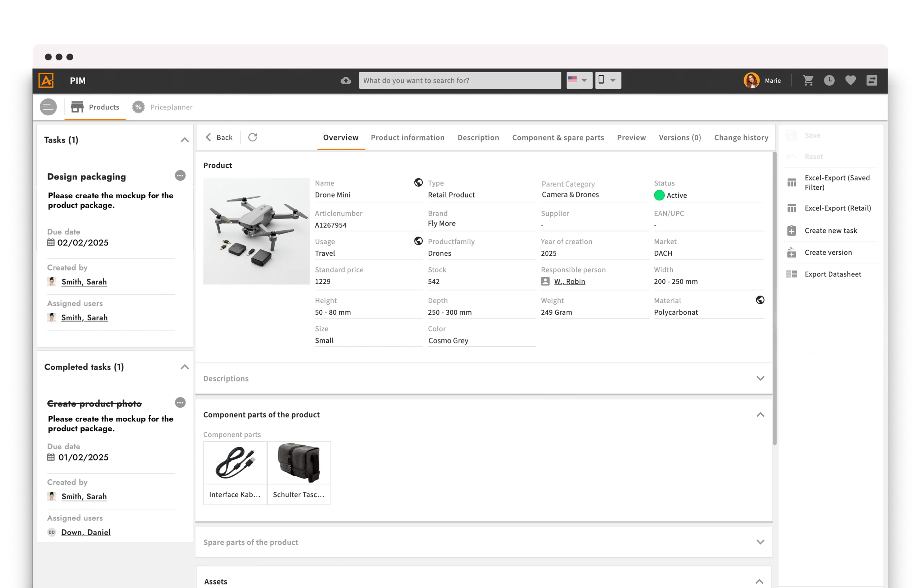
Task: Open responsible person W., Robin link
Action: click(x=570, y=281)
